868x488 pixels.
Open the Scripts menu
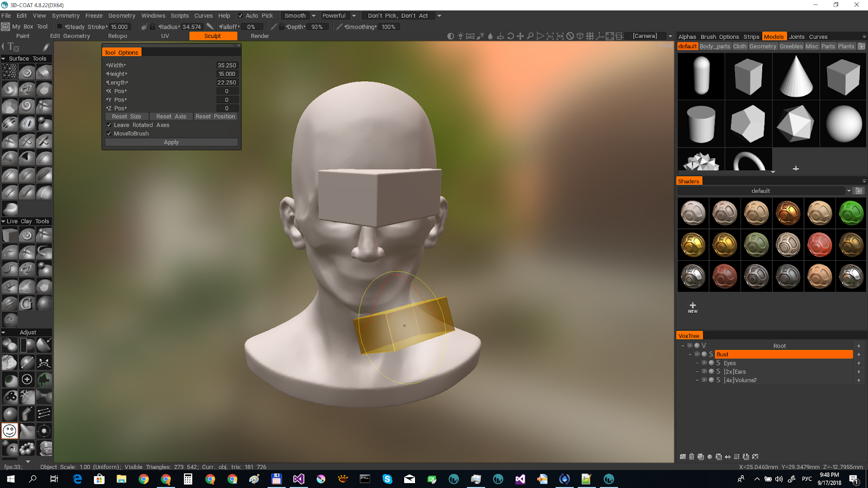pos(180,16)
